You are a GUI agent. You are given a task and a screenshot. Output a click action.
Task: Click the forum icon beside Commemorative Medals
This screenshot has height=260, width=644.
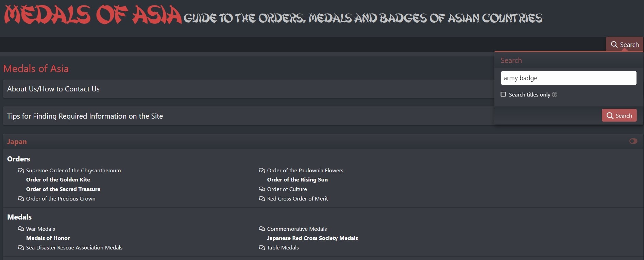pos(262,229)
